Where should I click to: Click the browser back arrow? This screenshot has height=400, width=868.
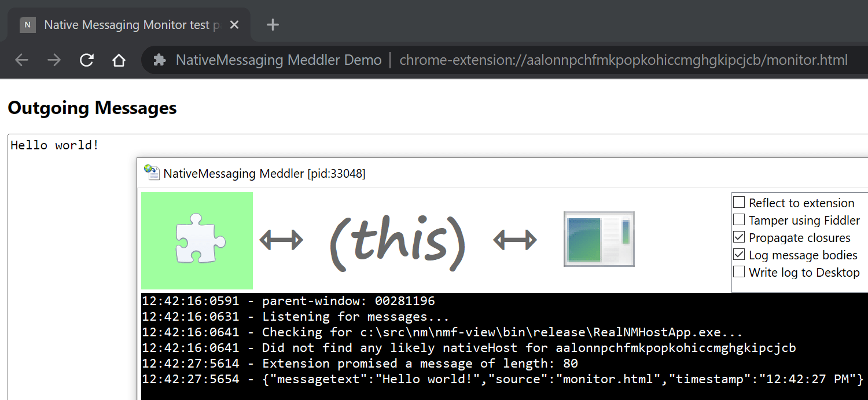pyautogui.click(x=21, y=60)
